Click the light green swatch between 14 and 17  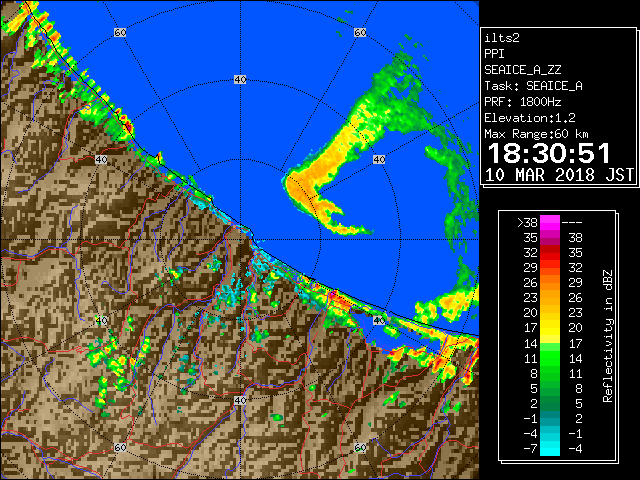click(550, 343)
